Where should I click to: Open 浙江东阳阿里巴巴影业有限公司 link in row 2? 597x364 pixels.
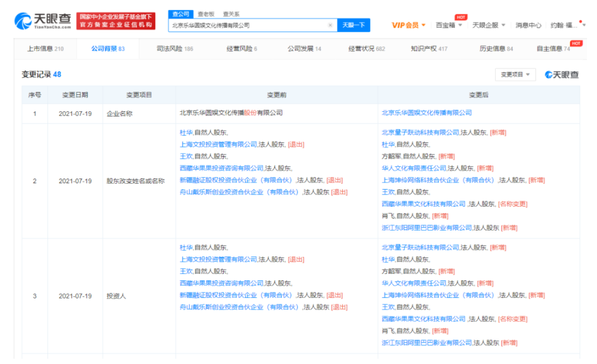click(427, 228)
